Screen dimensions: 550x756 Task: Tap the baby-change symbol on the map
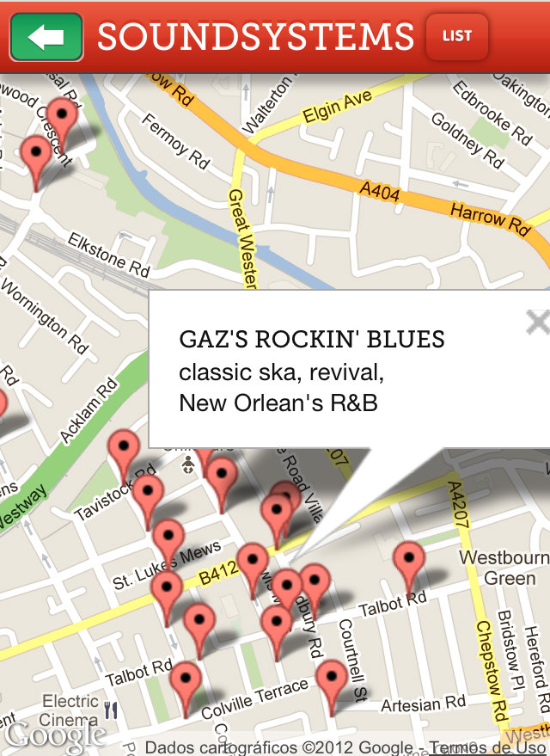tap(190, 465)
